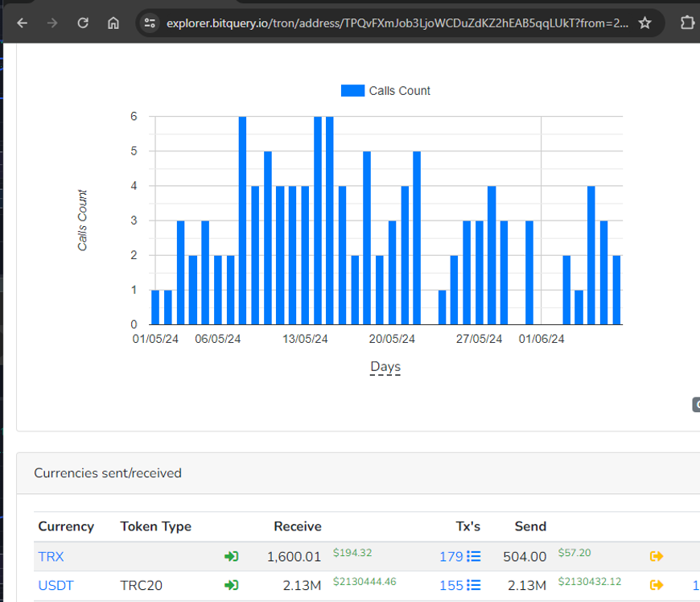Toggle the Calls Count legend swatch
700x602 pixels.
tap(352, 91)
